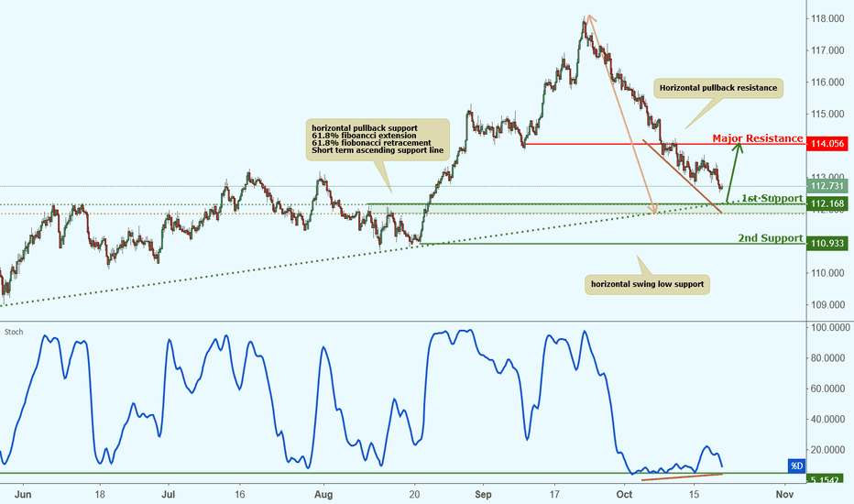Click the 118.000 price axis label
This screenshot has height=504, width=854.
click(827, 18)
